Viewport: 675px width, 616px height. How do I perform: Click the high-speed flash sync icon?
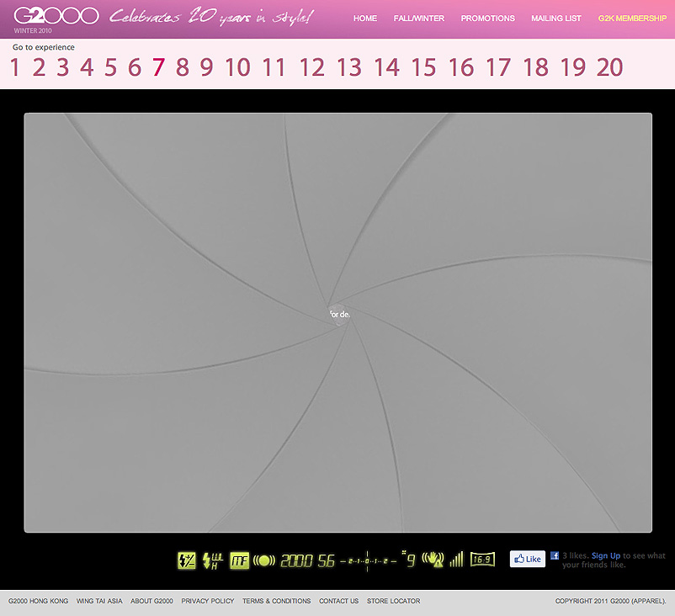coord(212,560)
